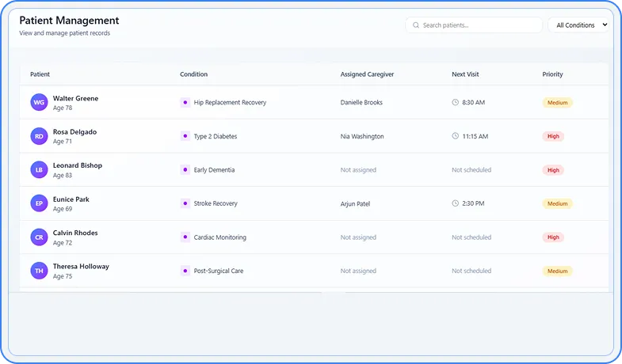Click the High priority badge for Rosa Delgado
The width and height of the screenshot is (622, 364).
(x=553, y=136)
